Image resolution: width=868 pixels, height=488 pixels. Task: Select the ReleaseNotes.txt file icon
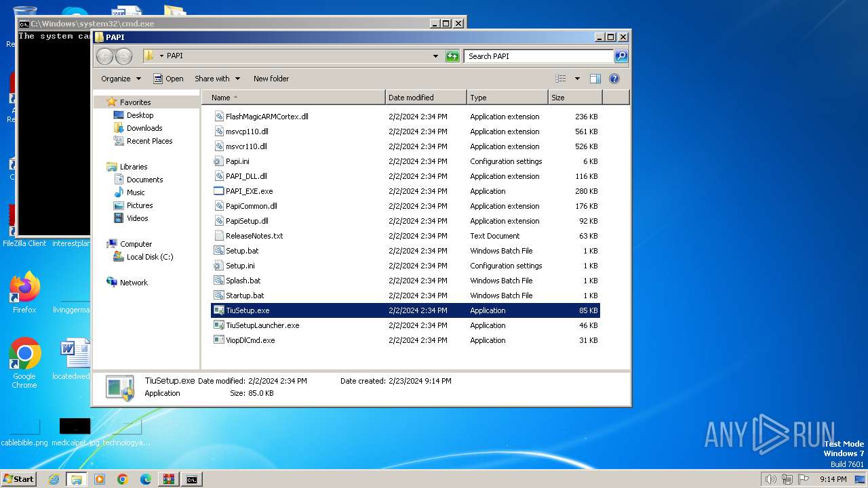click(219, 236)
